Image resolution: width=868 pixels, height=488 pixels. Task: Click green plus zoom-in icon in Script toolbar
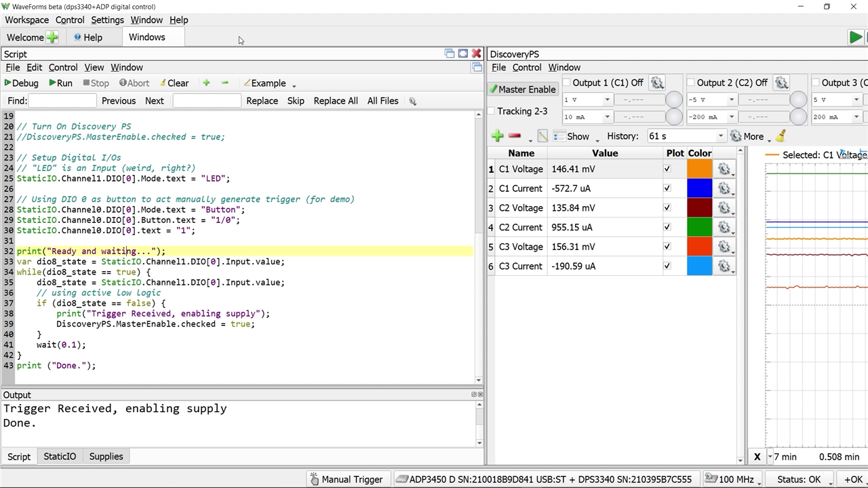pyautogui.click(x=206, y=83)
